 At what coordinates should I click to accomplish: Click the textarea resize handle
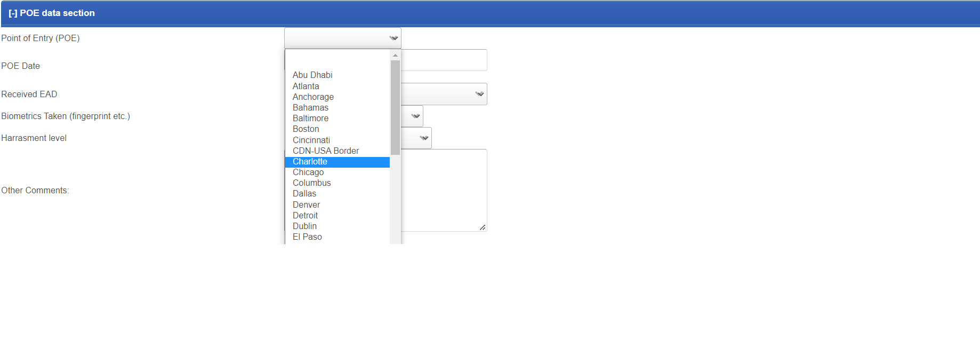(483, 227)
